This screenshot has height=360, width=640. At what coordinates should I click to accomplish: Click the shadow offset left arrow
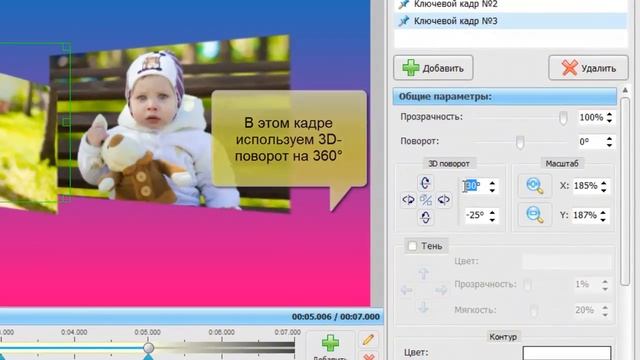[406, 290]
